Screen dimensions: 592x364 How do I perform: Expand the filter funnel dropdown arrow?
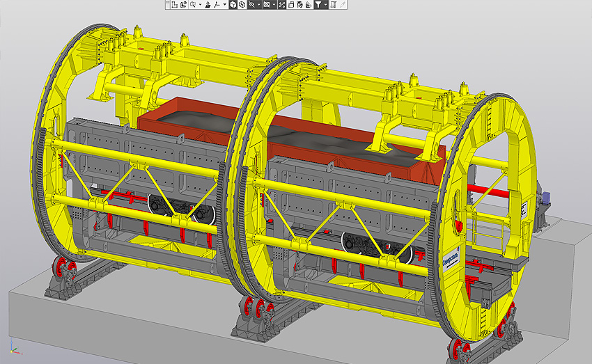point(325,4)
